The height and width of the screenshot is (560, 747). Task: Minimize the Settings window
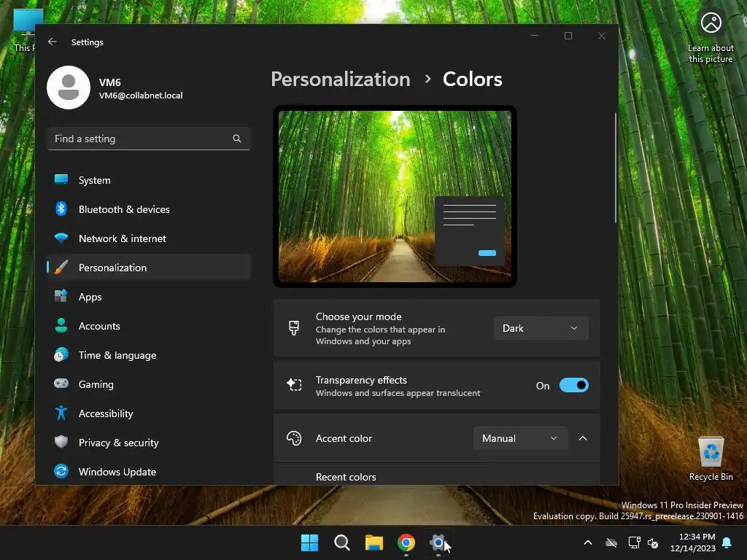tap(535, 36)
